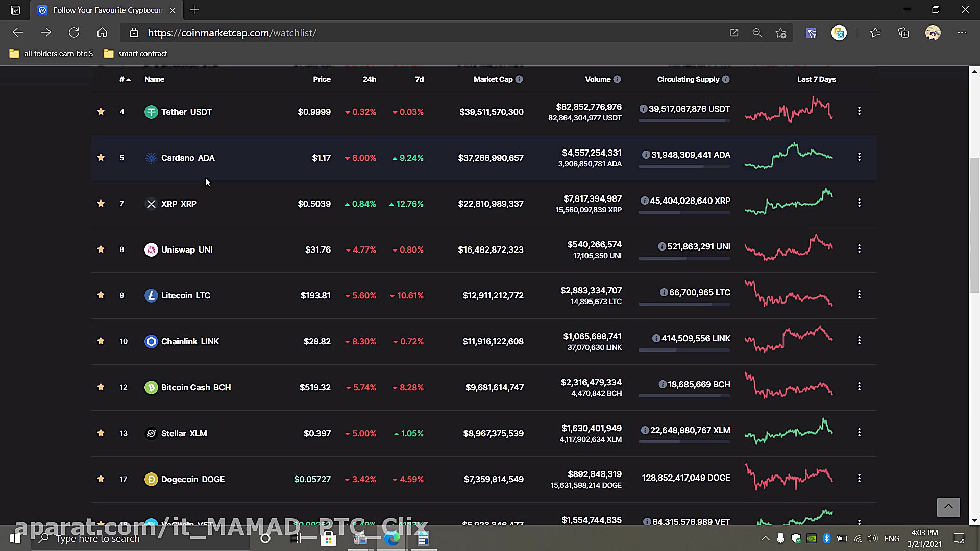This screenshot has height=551, width=980.
Task: Click the Stellar coin logo
Action: coord(151,433)
